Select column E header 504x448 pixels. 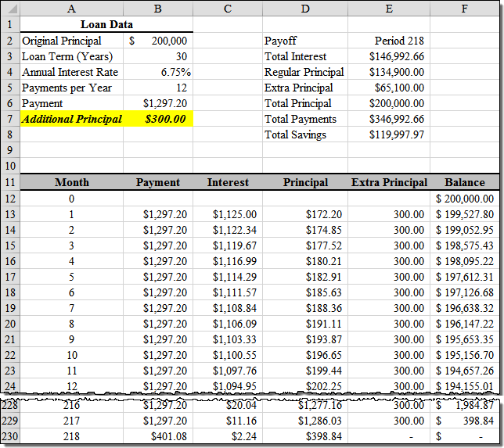point(389,9)
